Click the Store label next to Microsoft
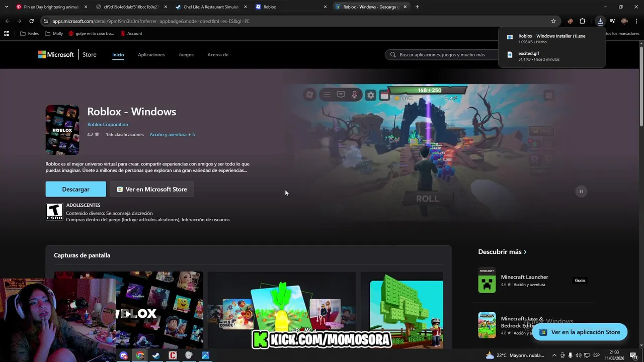Viewport: 644px width, 362px height. [90, 54]
